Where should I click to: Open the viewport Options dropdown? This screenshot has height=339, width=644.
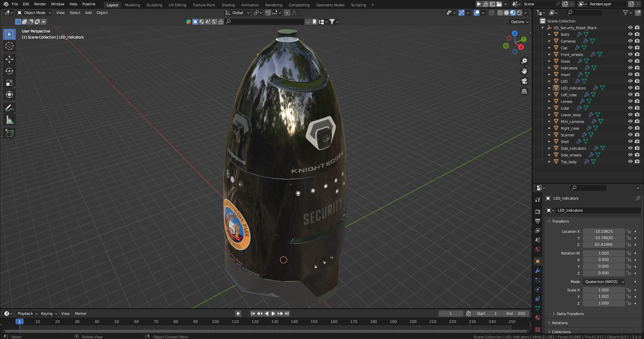[520, 22]
